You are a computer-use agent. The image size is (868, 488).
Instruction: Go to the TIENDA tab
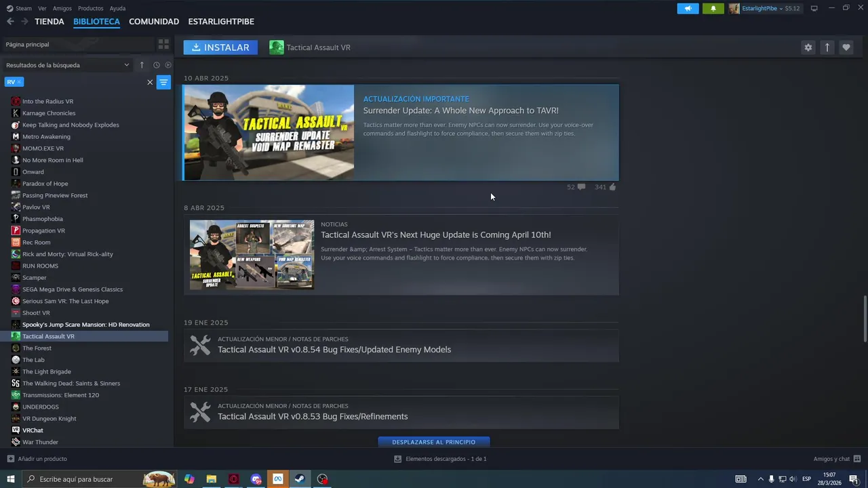tap(50, 22)
